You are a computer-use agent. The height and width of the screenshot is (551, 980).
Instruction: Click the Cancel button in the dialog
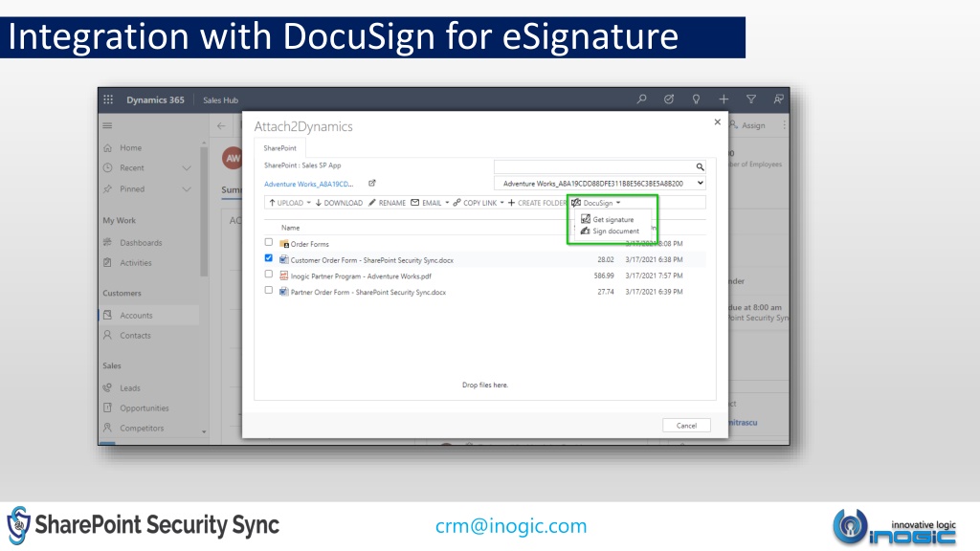coord(686,426)
